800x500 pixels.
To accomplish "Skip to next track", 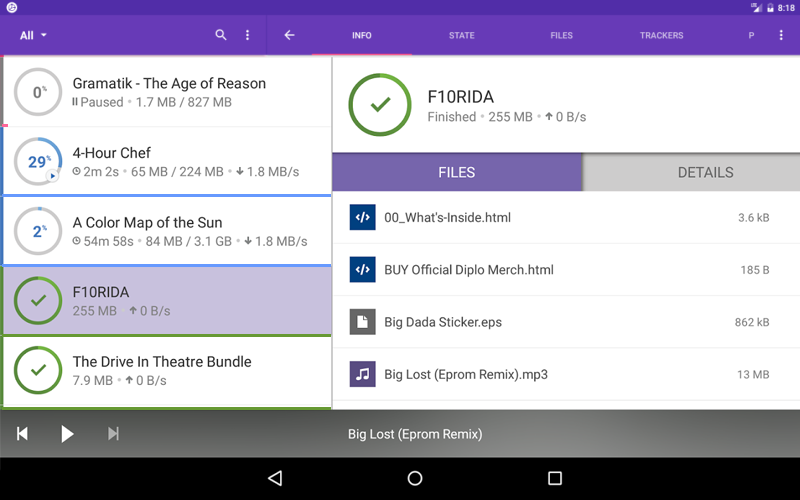I will click(x=113, y=434).
